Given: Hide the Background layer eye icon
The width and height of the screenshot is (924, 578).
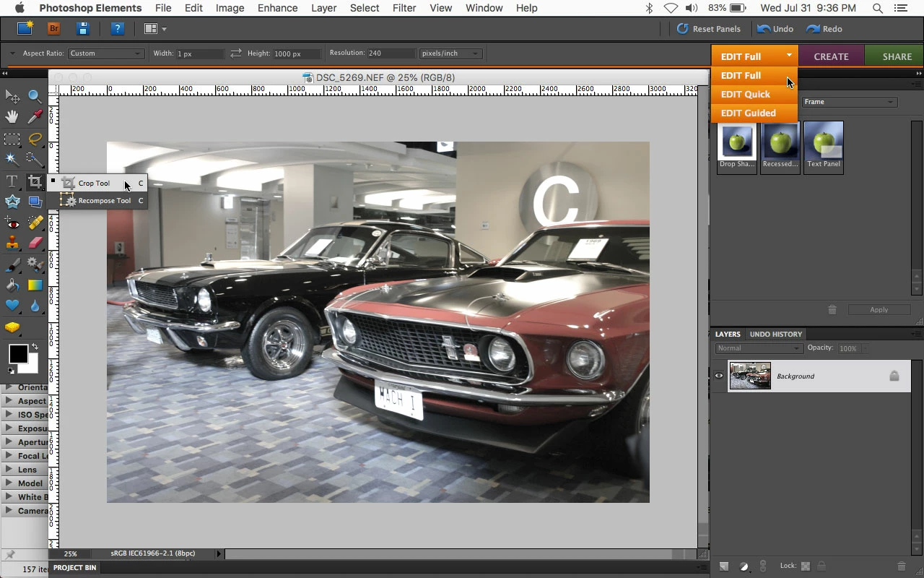Looking at the screenshot, I should coord(719,376).
